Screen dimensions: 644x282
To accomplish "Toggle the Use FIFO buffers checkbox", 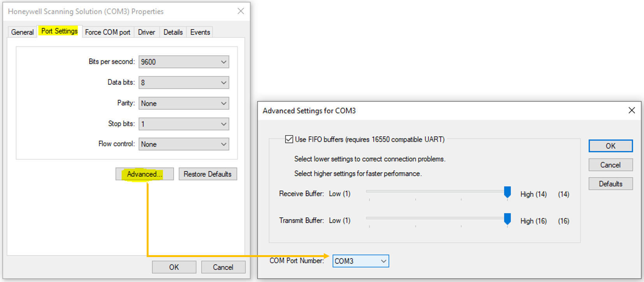I will pos(289,139).
